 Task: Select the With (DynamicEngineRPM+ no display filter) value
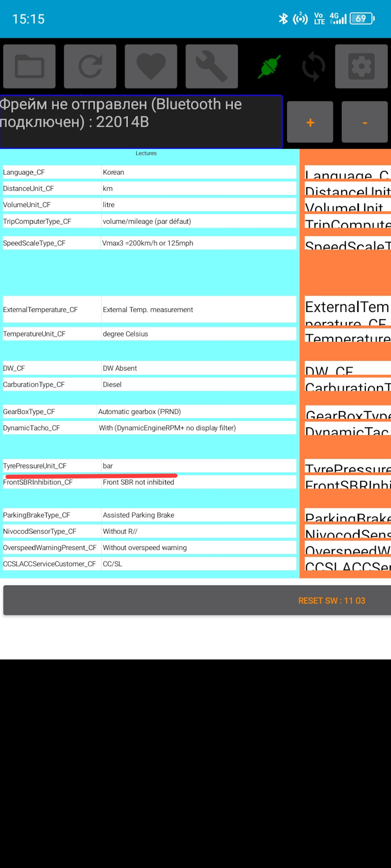(167, 428)
